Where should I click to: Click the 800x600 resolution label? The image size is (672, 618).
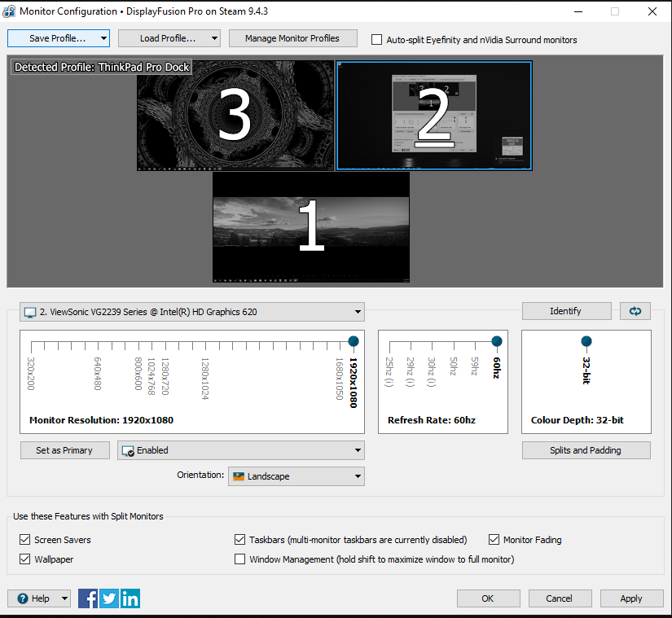point(138,374)
